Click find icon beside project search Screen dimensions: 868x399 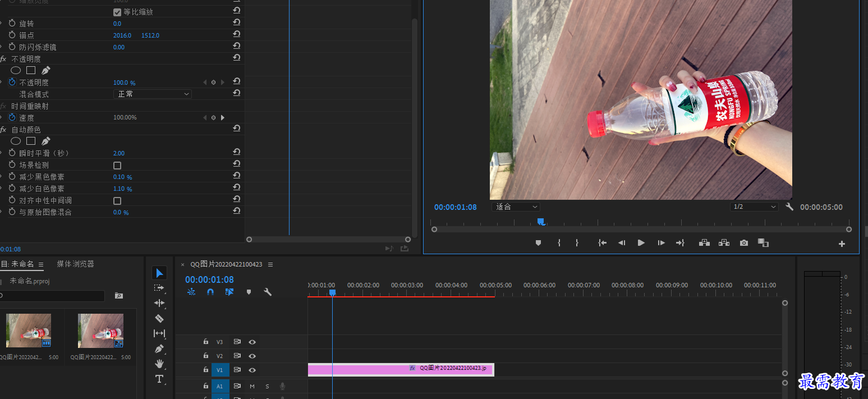point(118,296)
